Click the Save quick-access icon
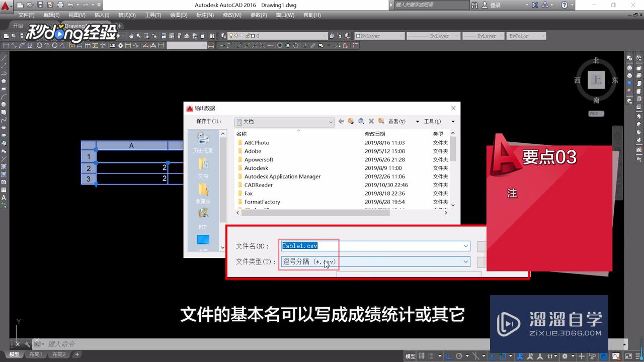The height and width of the screenshot is (362, 644). (x=40, y=5)
